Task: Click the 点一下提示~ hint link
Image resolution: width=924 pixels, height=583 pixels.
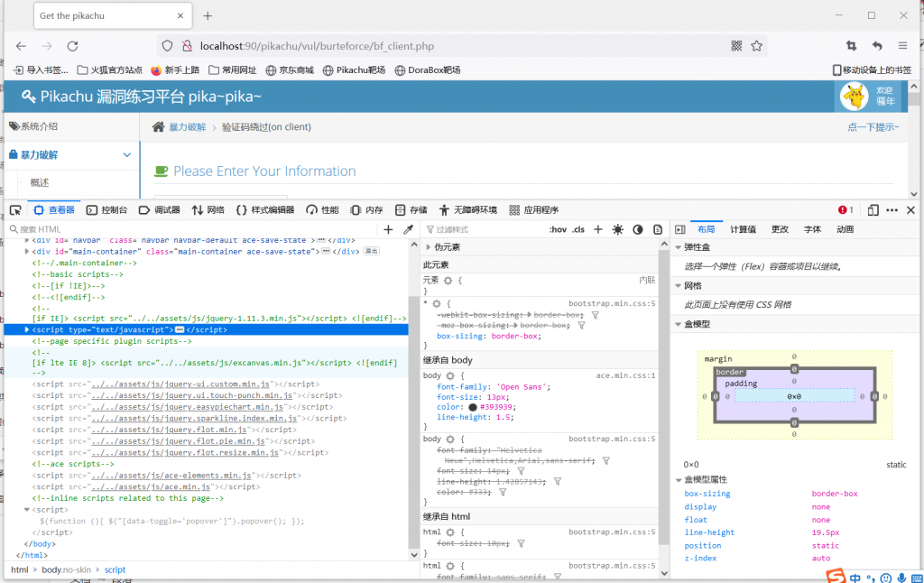Action: click(x=873, y=127)
